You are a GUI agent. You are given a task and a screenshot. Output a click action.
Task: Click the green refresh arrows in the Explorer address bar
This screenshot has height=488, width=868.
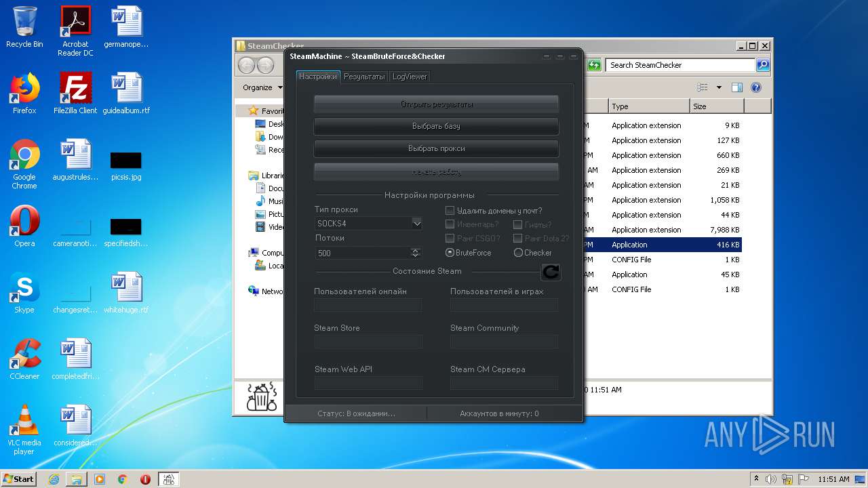tap(594, 65)
